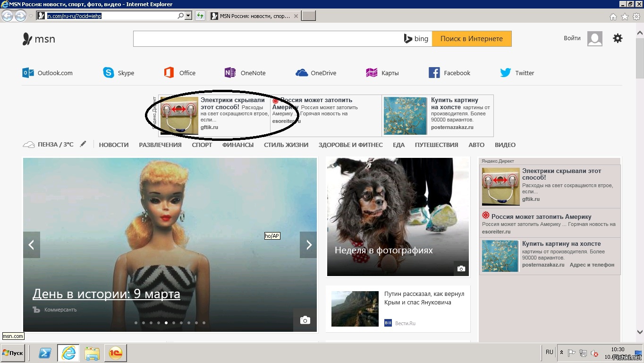Open the ФИНАНСЫ section
This screenshot has width=644, height=363.
click(x=238, y=145)
